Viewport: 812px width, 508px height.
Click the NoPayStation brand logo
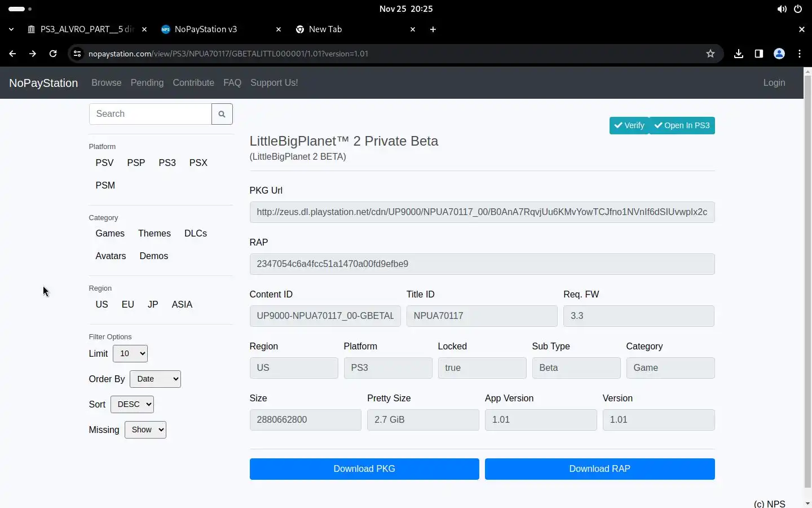(x=43, y=83)
